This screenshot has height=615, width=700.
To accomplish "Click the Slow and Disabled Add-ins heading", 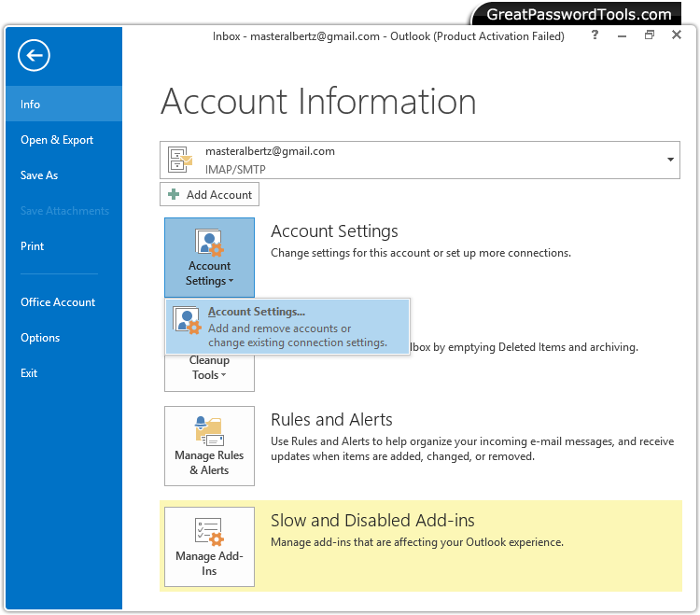I will 372,521.
